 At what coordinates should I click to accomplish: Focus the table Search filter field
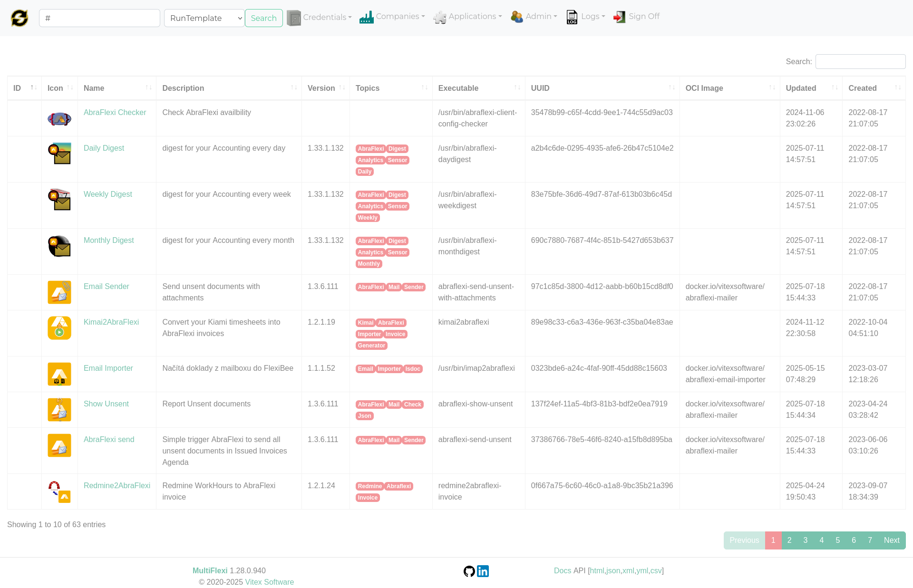860,62
